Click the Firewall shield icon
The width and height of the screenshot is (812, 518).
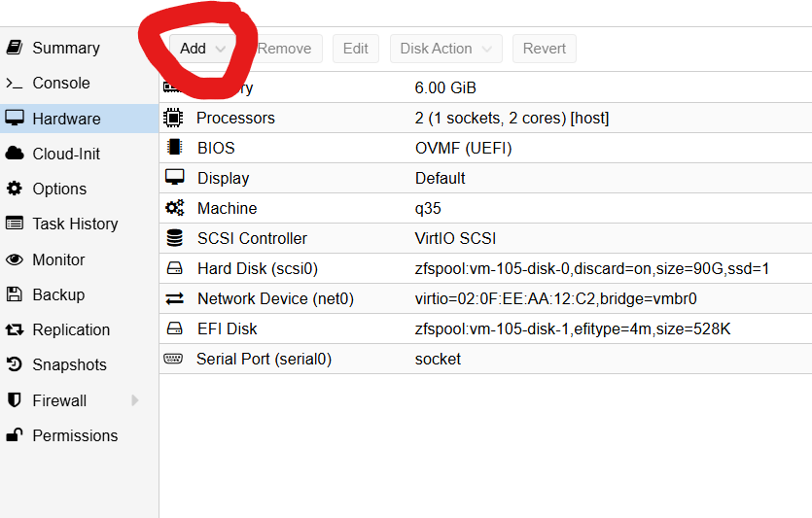point(15,400)
